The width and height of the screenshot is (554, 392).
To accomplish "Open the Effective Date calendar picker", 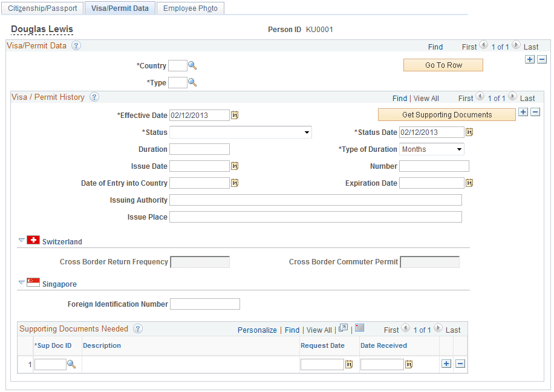I will [235, 114].
